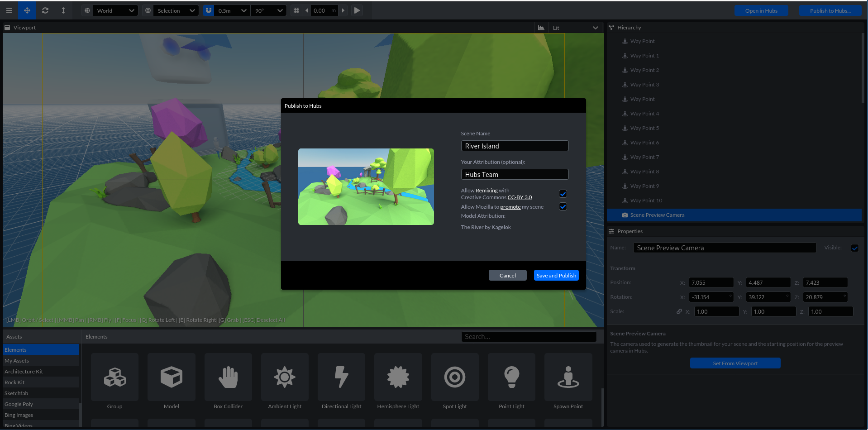Click Publish to Hubs toolbar button

(x=830, y=11)
